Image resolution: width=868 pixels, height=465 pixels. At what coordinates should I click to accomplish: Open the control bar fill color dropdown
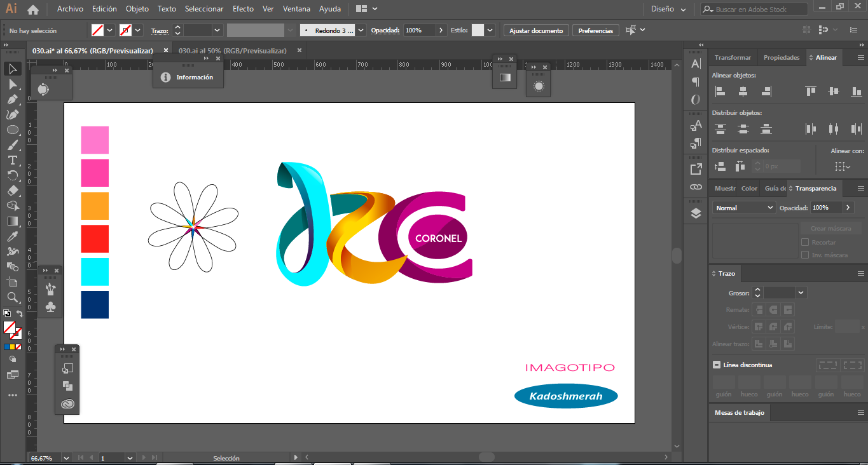click(110, 30)
